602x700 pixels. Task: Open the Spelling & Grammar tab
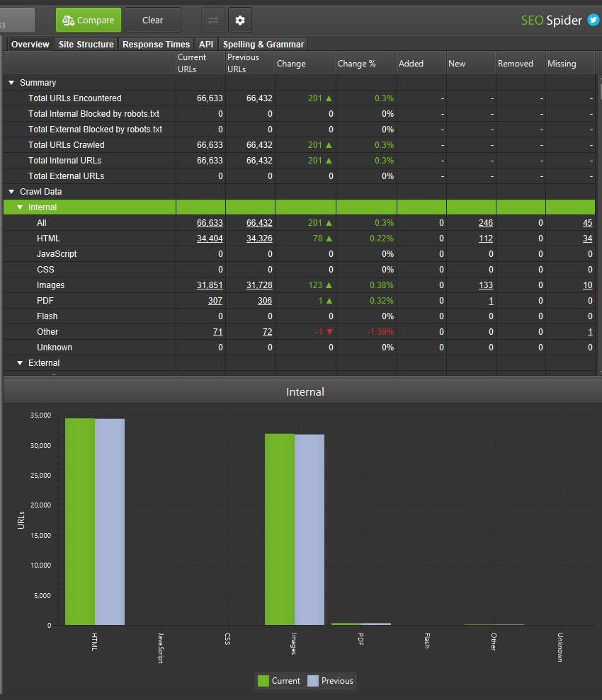[263, 44]
